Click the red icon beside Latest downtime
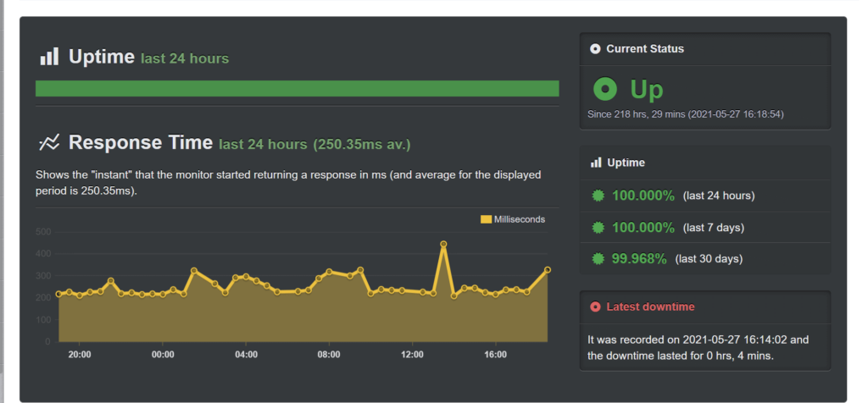The height and width of the screenshot is (403, 868). pyautogui.click(x=595, y=306)
